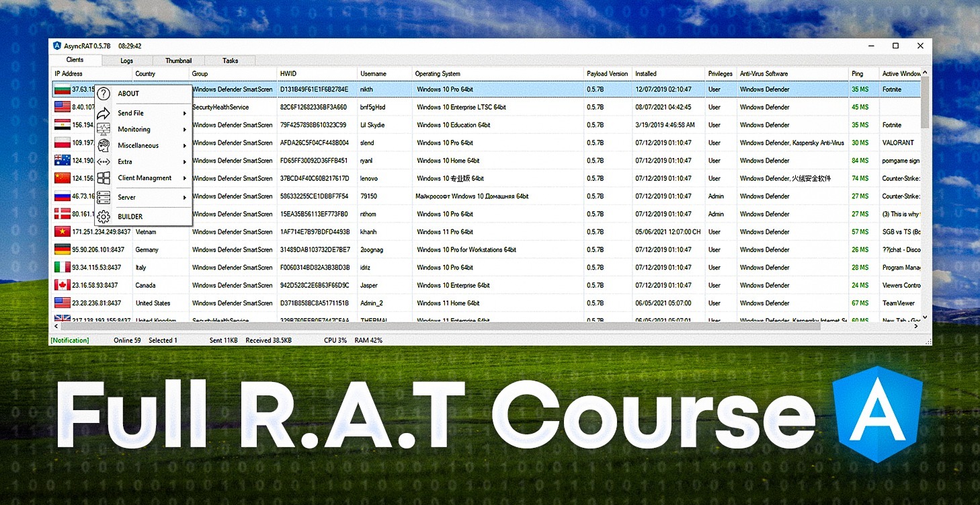980x505 pixels.
Task: Expand the Server submenu arrow
Action: click(x=184, y=198)
